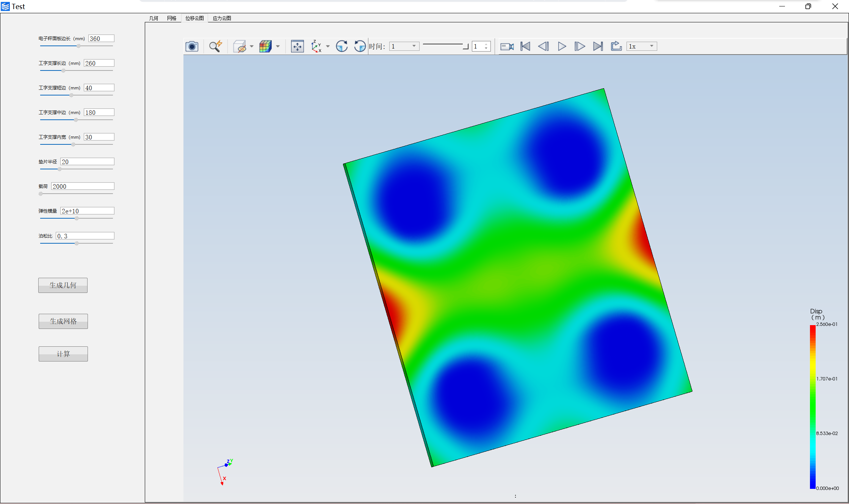Click the 计算 button
This screenshot has width=849, height=504.
(x=63, y=354)
